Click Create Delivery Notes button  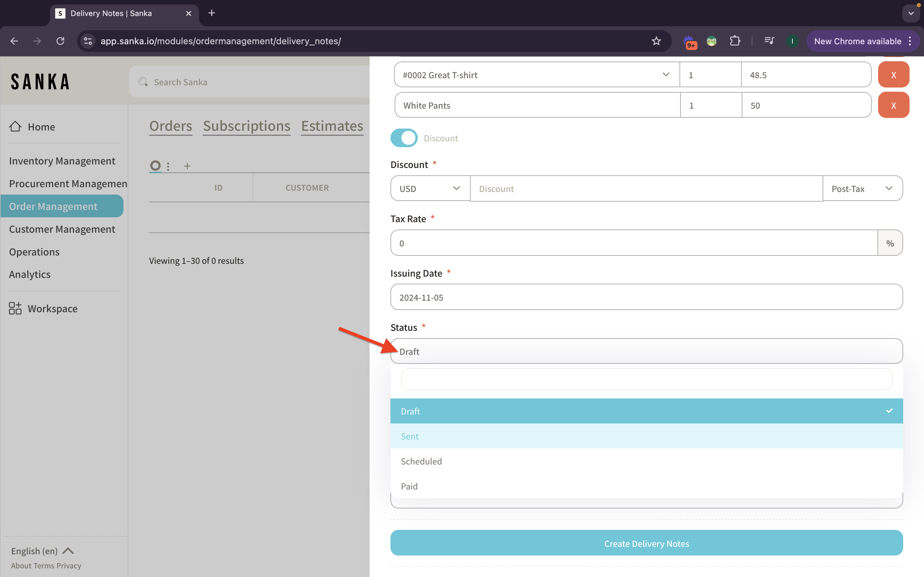point(646,543)
